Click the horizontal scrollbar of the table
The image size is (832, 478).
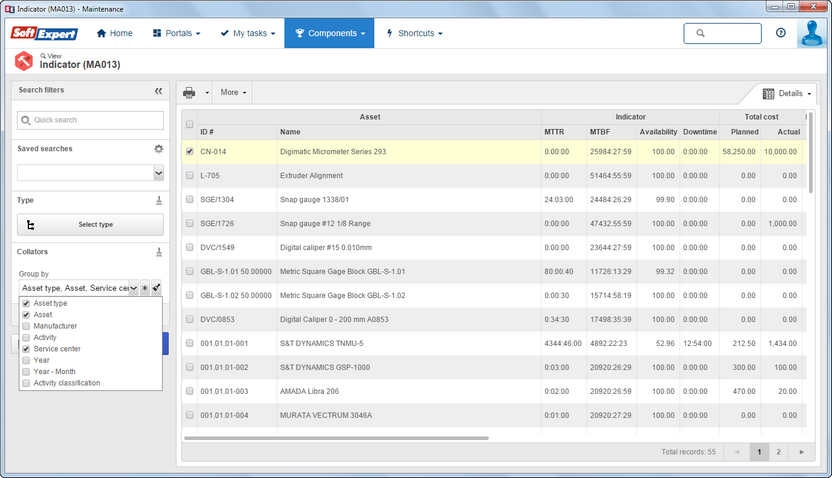click(336, 438)
